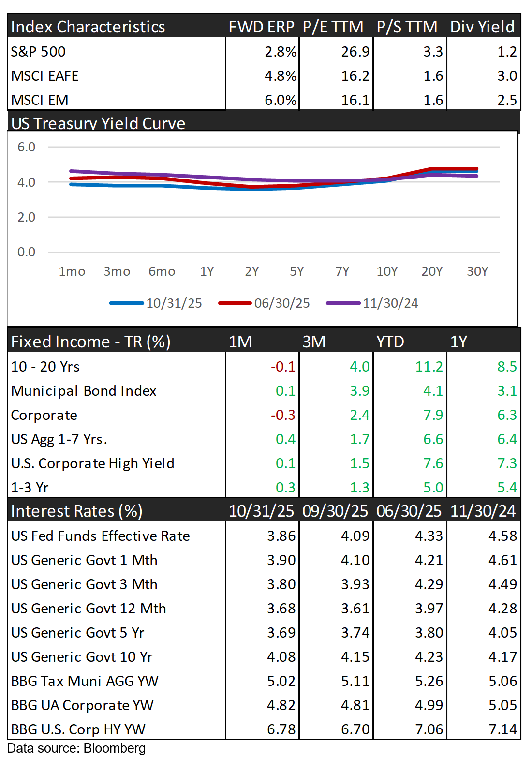Image resolution: width=532 pixels, height=774 pixels.
Task: Click the YTD column header
Action: pyautogui.click(x=390, y=342)
